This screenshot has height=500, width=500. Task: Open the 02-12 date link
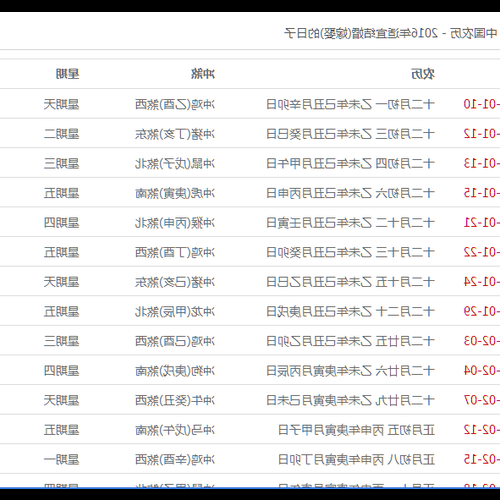[482, 430]
